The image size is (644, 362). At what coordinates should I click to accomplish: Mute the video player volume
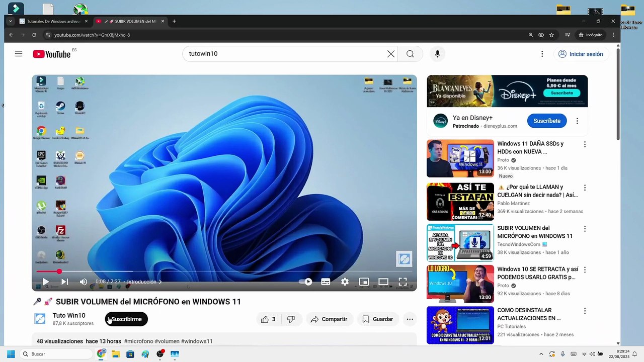tap(84, 282)
